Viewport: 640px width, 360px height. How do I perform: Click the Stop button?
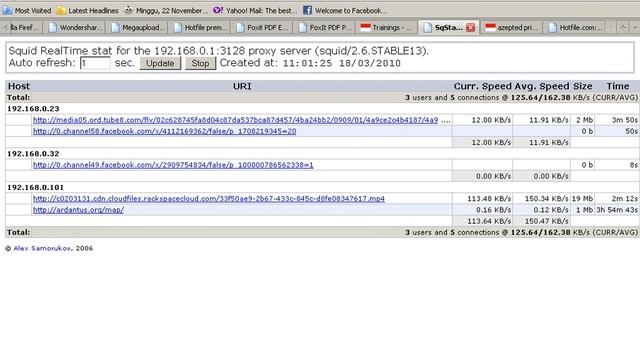tap(200, 63)
